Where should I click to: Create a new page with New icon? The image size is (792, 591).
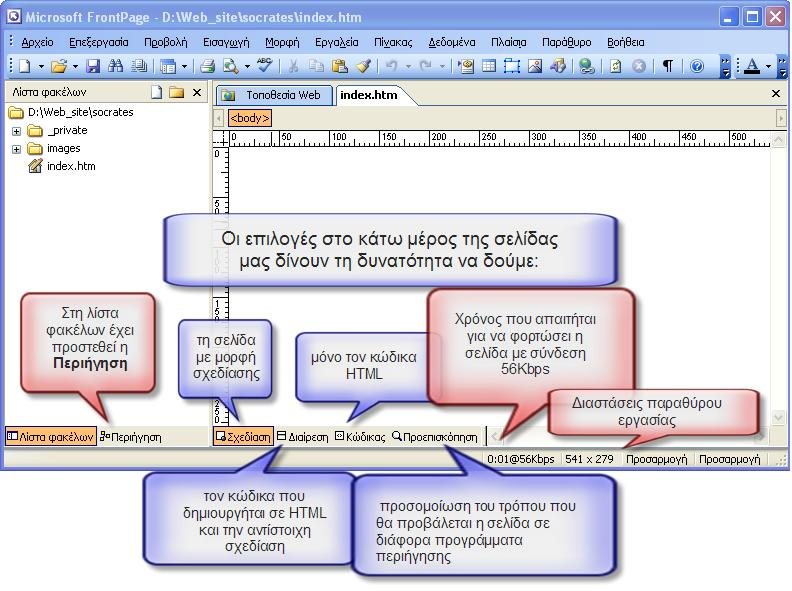(25, 66)
